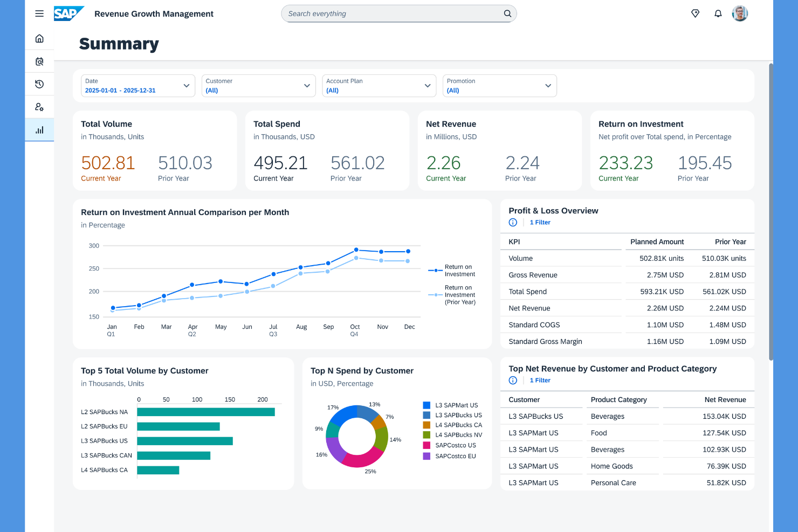The width and height of the screenshot is (798, 532).
Task: Select the Standard COGS row
Action: coord(627,325)
